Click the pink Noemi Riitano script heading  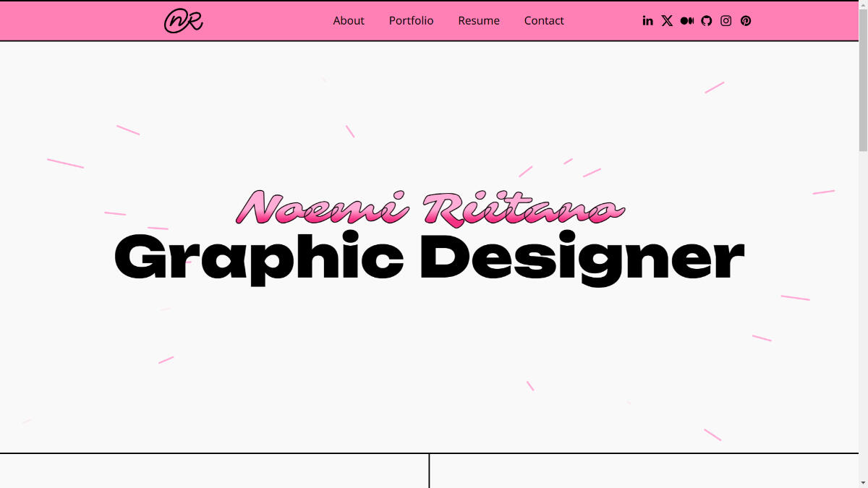pyautogui.click(x=430, y=208)
